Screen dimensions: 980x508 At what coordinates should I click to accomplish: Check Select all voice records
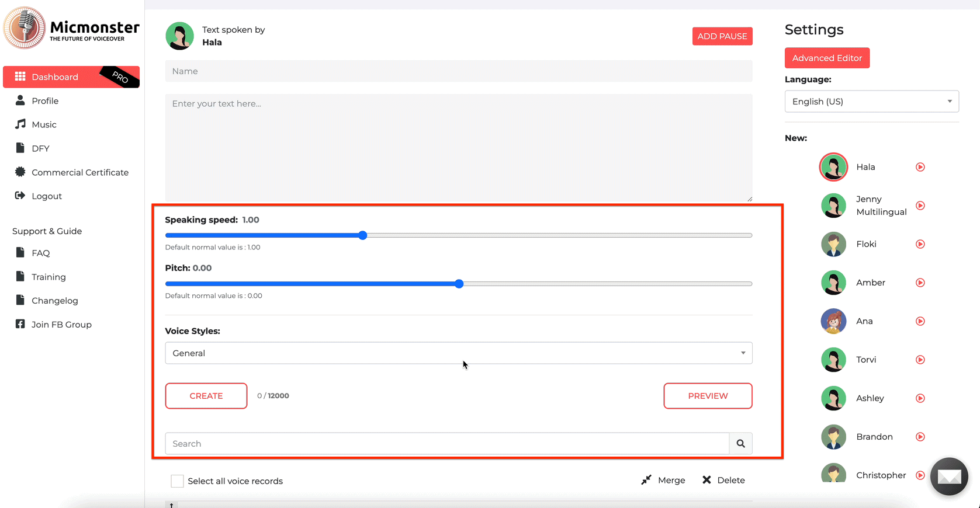(177, 481)
